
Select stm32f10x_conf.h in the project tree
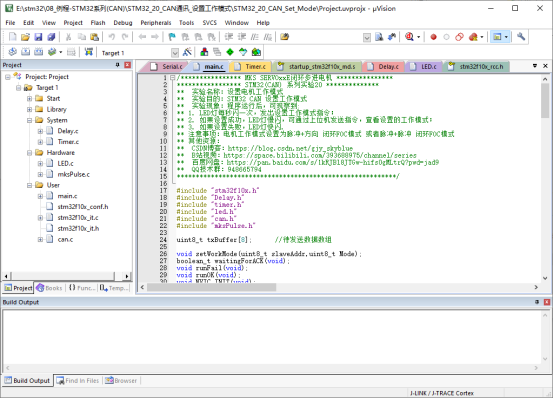point(83,207)
